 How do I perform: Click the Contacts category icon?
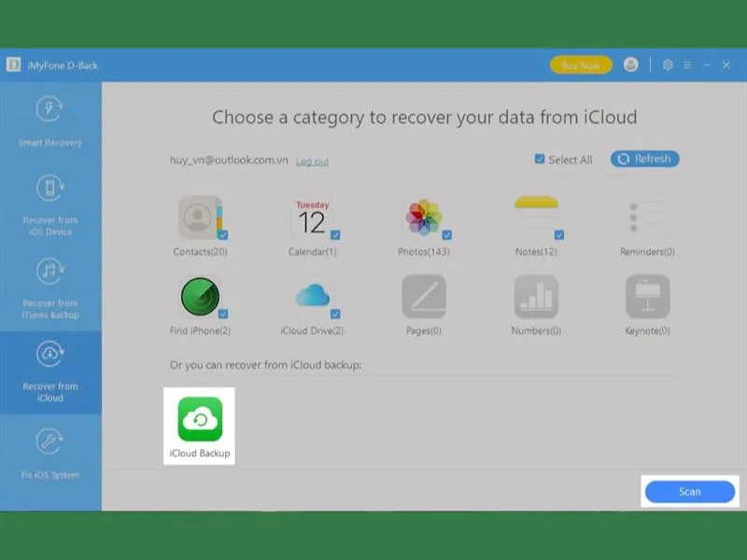[200, 217]
